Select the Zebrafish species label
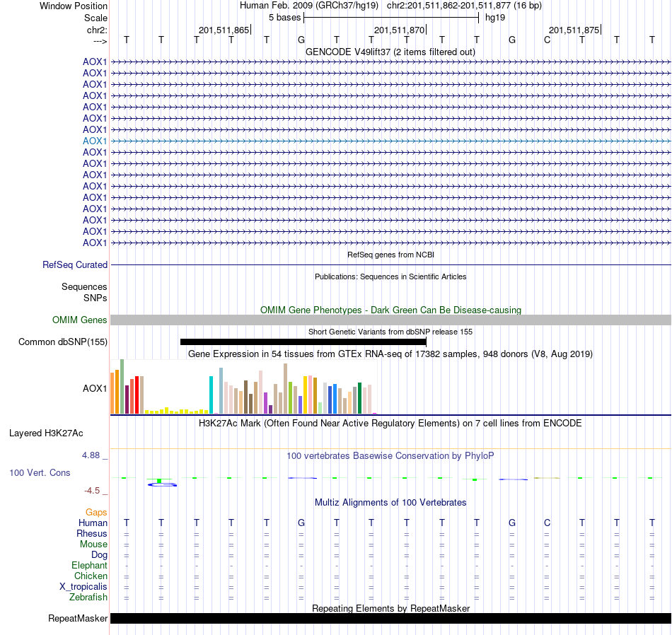 (x=88, y=598)
